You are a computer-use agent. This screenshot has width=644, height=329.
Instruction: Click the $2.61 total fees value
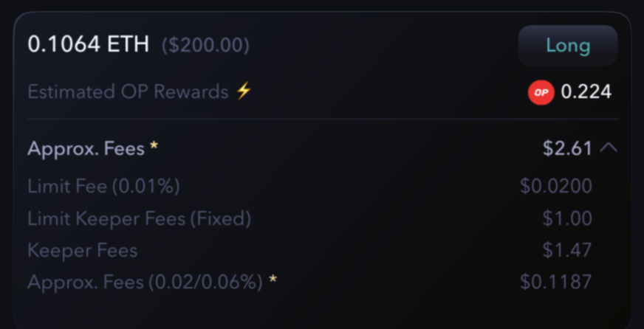click(567, 148)
